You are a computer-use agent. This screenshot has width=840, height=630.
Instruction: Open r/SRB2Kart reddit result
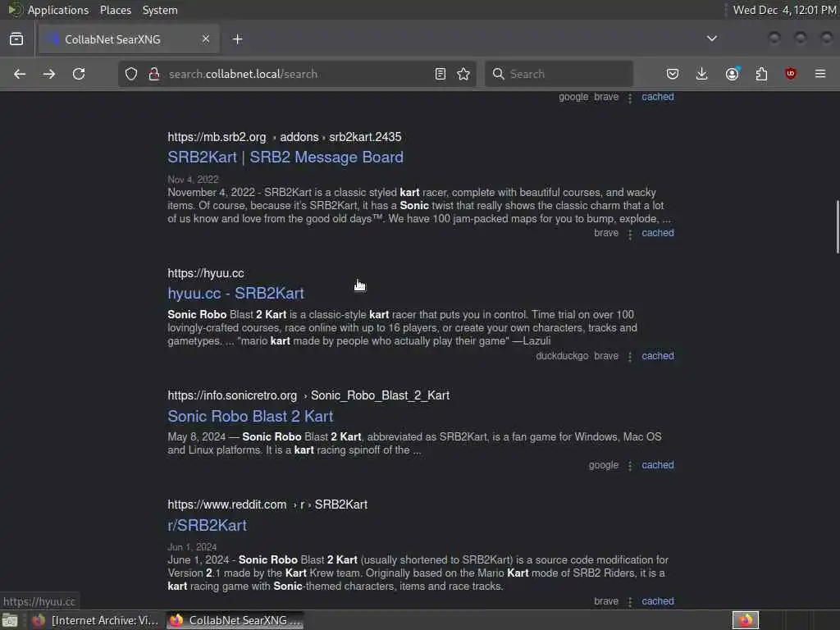pos(207,525)
